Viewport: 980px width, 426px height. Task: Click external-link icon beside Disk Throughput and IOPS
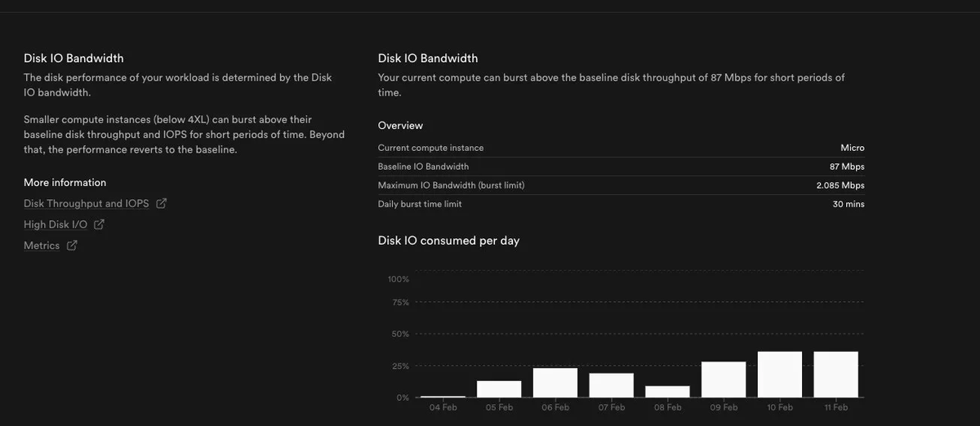point(161,203)
